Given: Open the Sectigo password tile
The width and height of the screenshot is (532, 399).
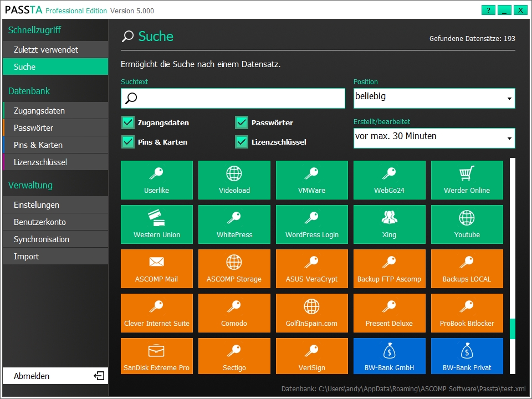Looking at the screenshot, I should pyautogui.click(x=234, y=356).
